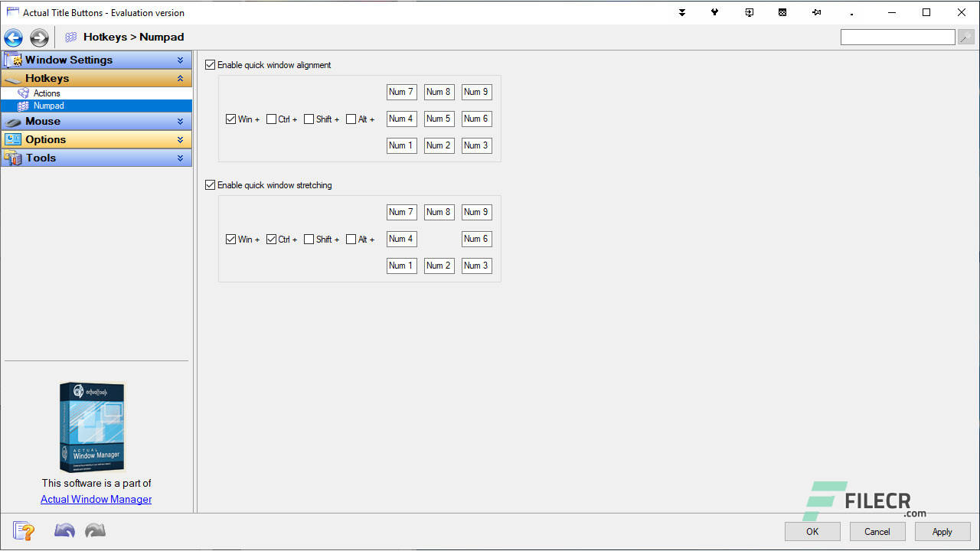
Task: Open the Actual Window Manager link
Action: pos(96,499)
